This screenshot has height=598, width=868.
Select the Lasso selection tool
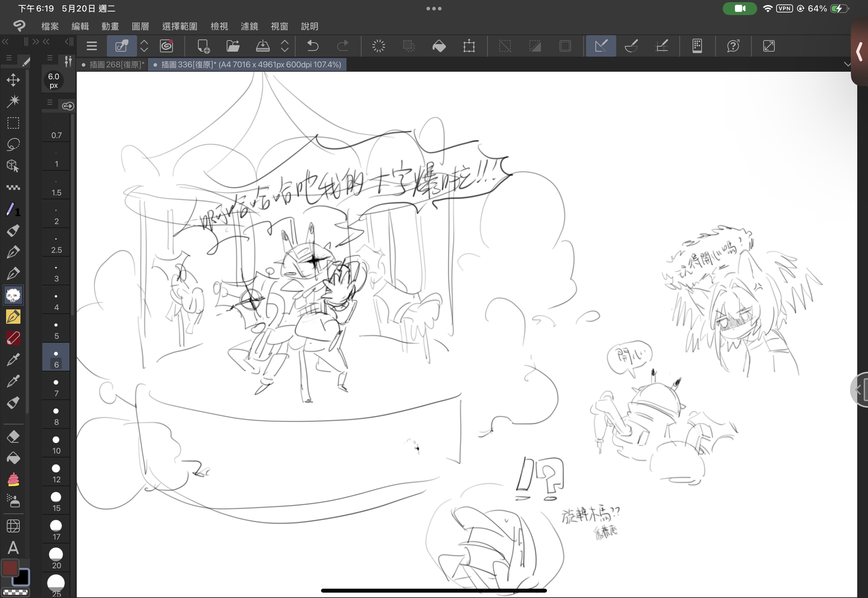tap(13, 144)
